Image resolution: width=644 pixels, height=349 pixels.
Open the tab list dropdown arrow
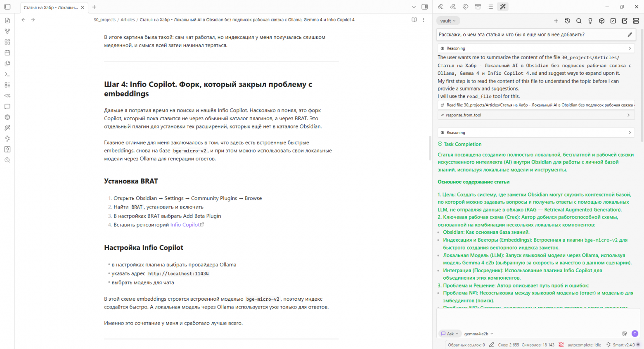click(x=414, y=7)
